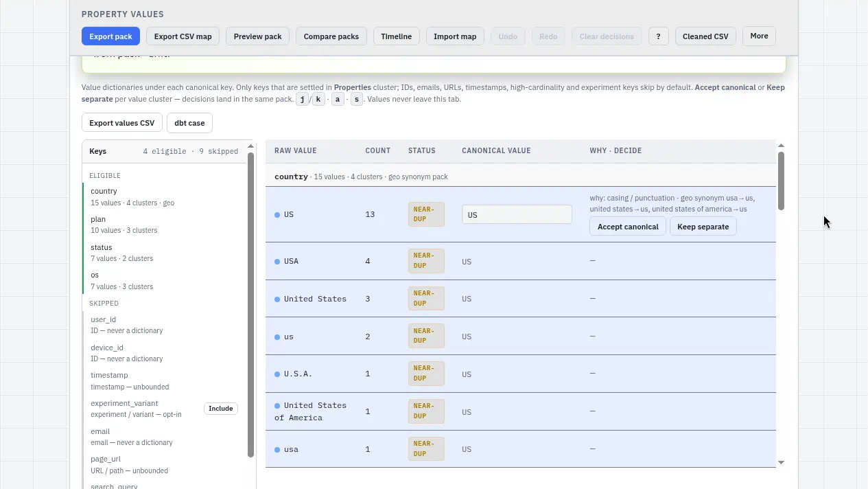The image size is (868, 489).
Task: Click keys list scroll up arrow
Action: tap(250, 146)
